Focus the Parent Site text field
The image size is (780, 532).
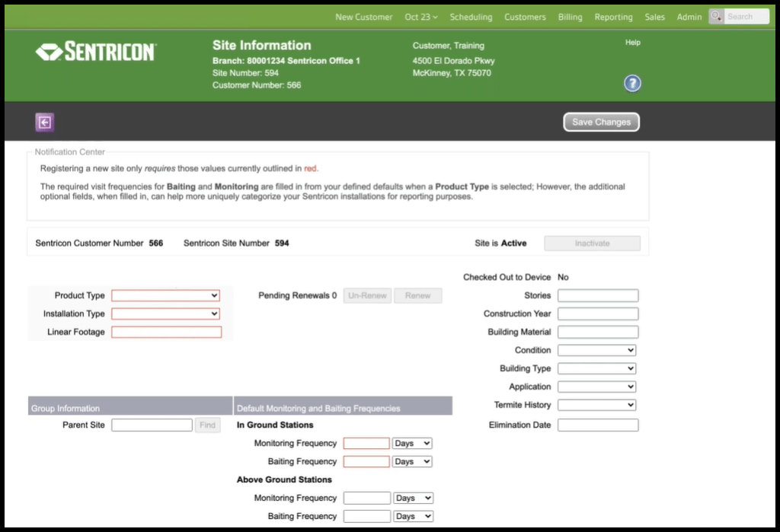tap(152, 425)
